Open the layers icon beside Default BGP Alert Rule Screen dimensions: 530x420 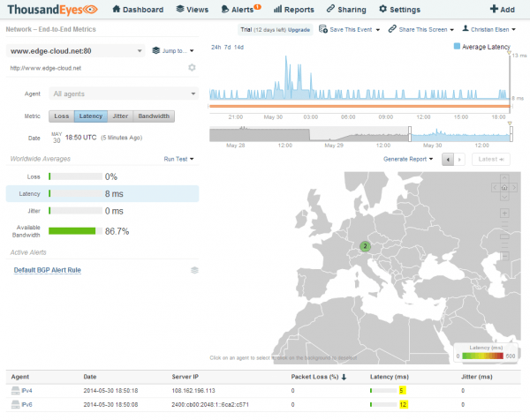(194, 270)
